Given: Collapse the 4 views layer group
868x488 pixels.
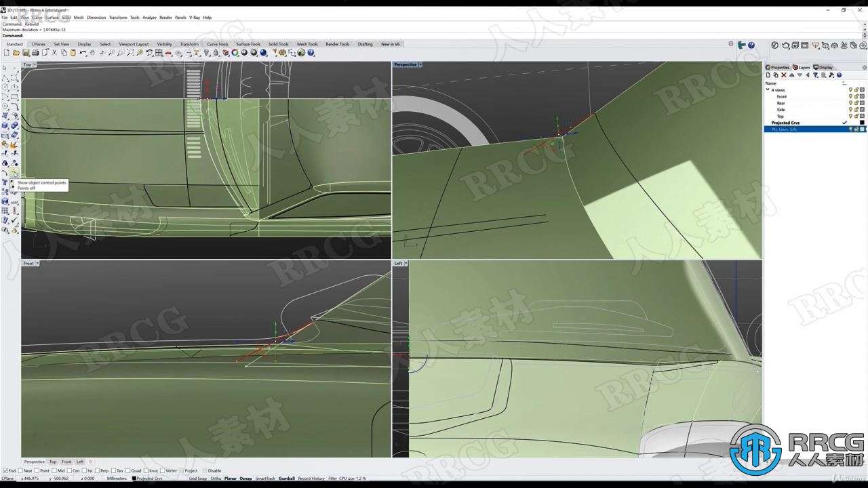Looking at the screenshot, I should tap(768, 90).
